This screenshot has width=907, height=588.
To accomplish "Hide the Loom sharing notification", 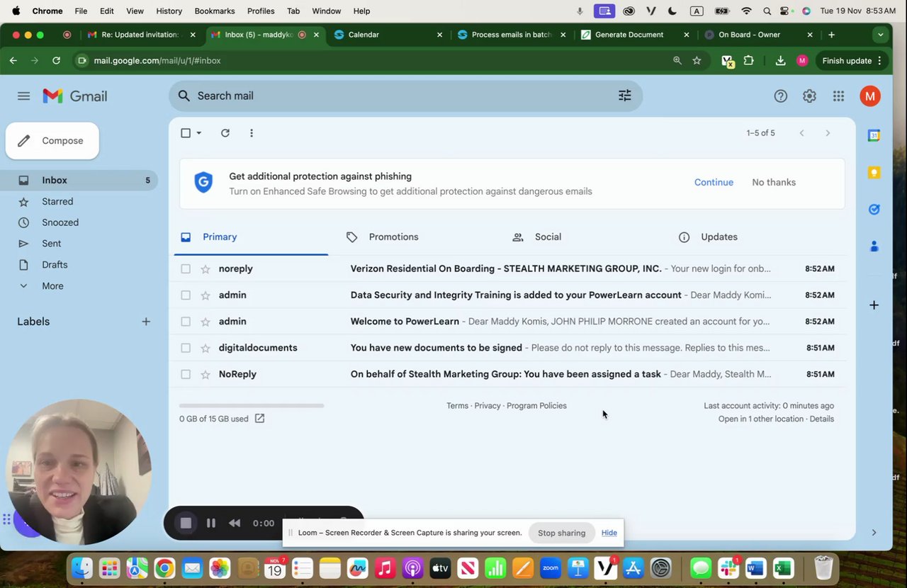I will (x=609, y=533).
